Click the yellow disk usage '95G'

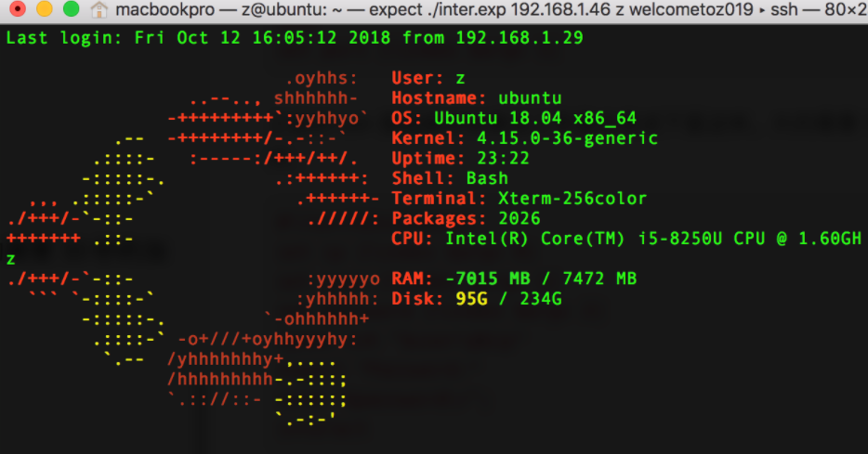point(471,299)
